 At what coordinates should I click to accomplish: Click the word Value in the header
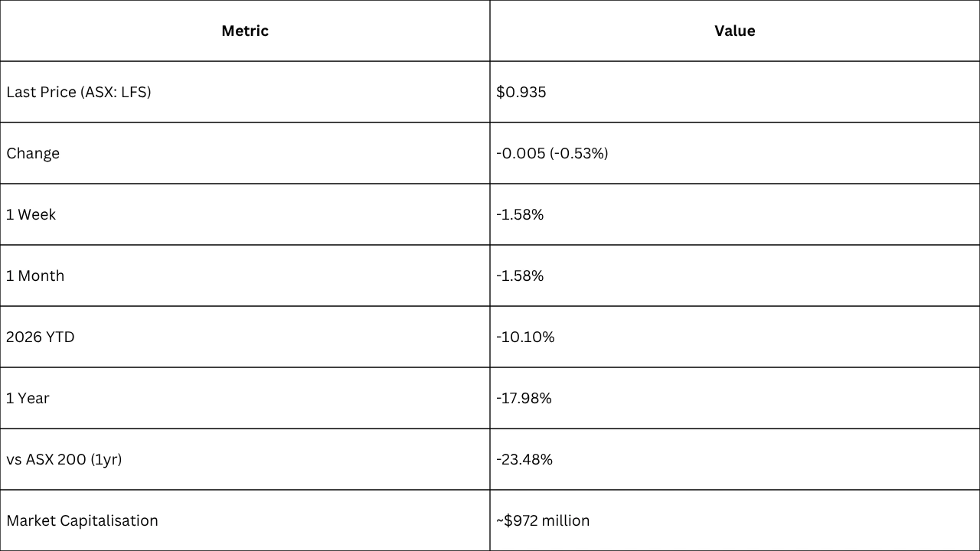click(735, 31)
